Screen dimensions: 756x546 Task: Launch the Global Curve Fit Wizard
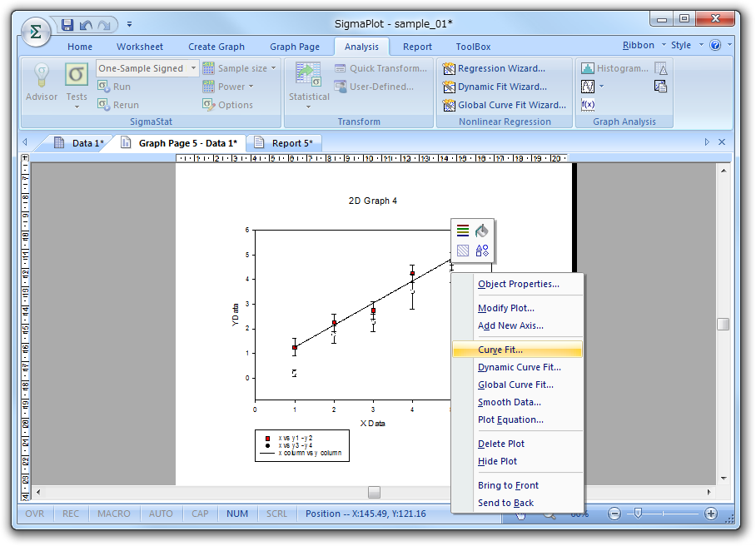pyautogui.click(x=505, y=105)
